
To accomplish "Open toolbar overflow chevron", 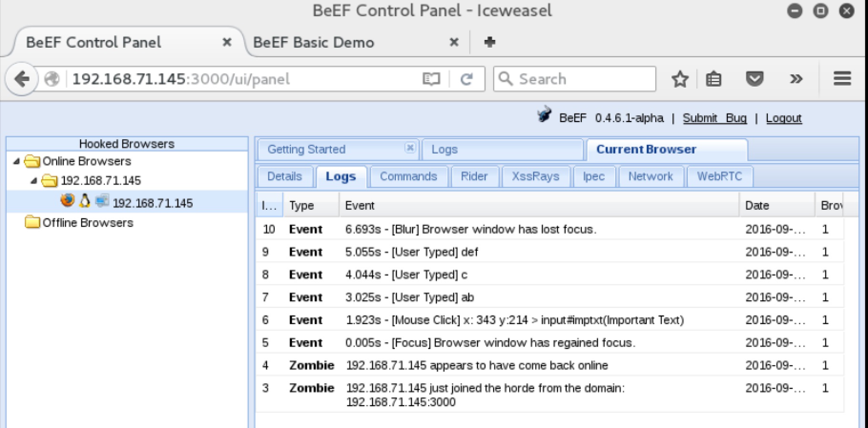I will click(796, 79).
